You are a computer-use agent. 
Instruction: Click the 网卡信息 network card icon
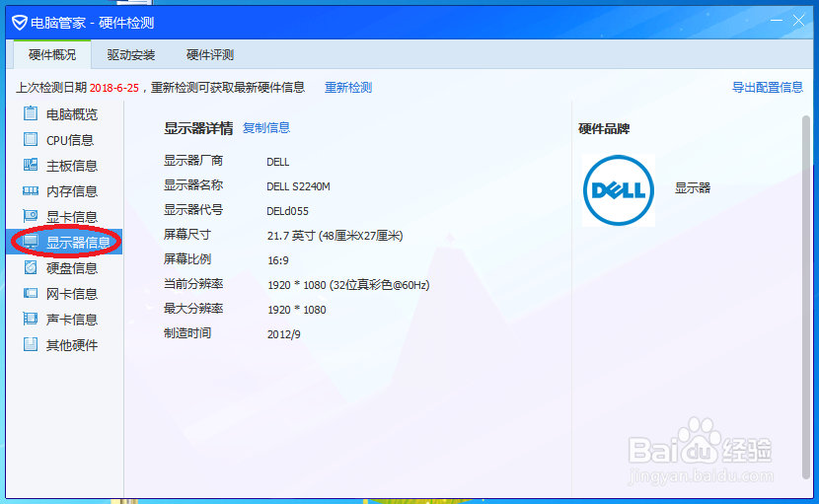pos(31,293)
